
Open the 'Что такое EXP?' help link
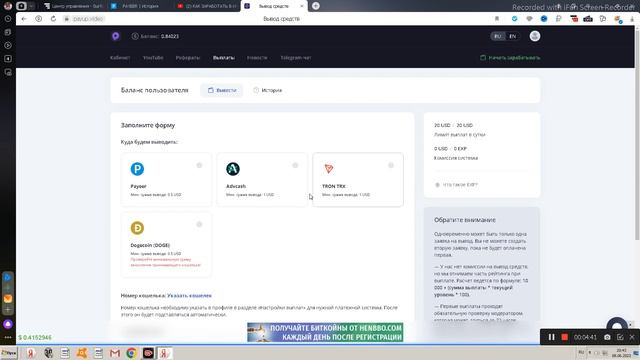456,185
